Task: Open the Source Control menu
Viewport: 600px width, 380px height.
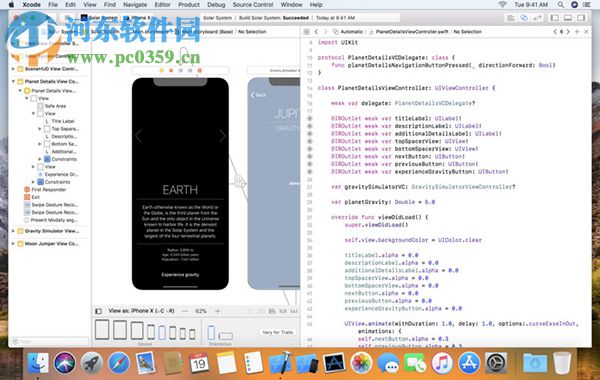Action: coord(253,5)
